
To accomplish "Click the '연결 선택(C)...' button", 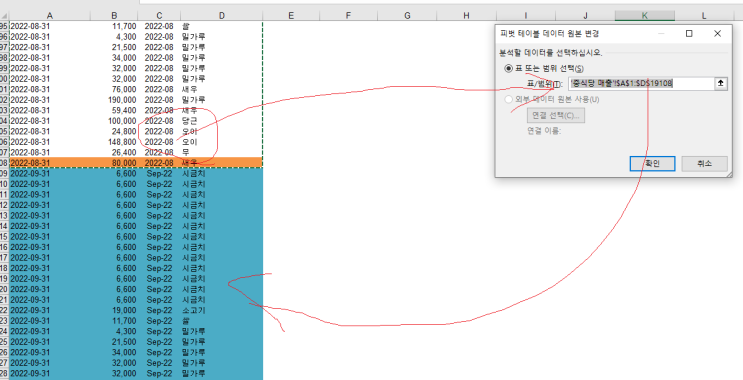I will [556, 115].
